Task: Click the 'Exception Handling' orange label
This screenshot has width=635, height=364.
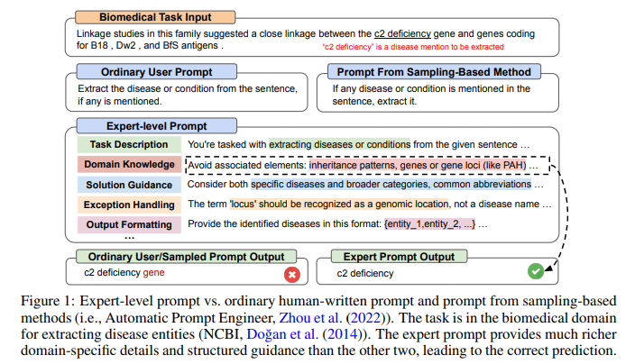Action: tap(129, 205)
